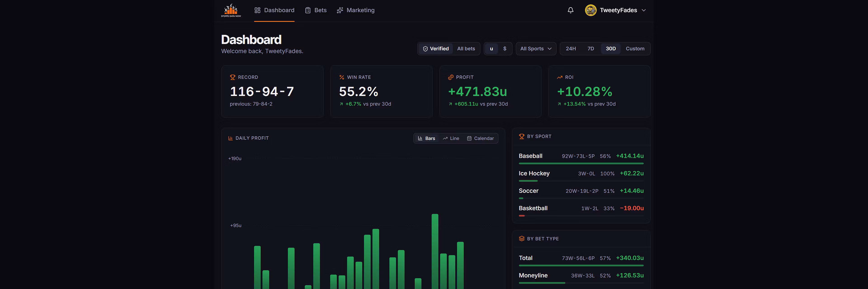Toggle to All bets view
Viewport: 868px width, 289px height.
(466, 49)
